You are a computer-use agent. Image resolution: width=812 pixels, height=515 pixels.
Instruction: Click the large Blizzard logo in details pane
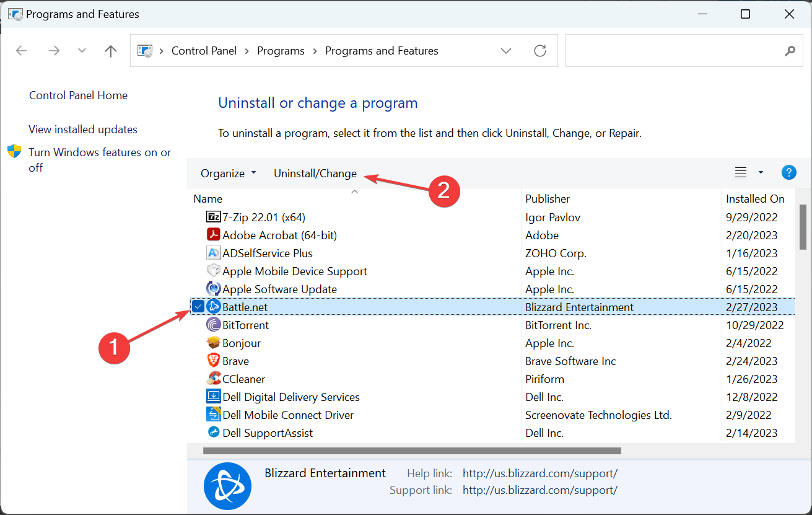(227, 486)
